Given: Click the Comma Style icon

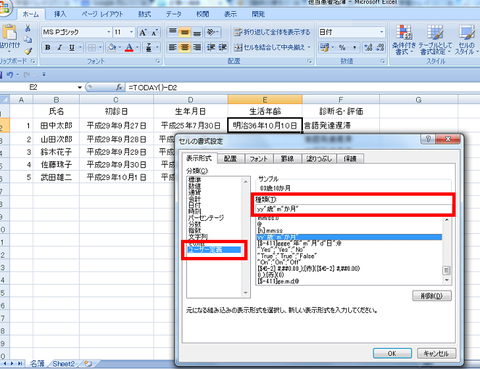Looking at the screenshot, I should (x=354, y=47).
